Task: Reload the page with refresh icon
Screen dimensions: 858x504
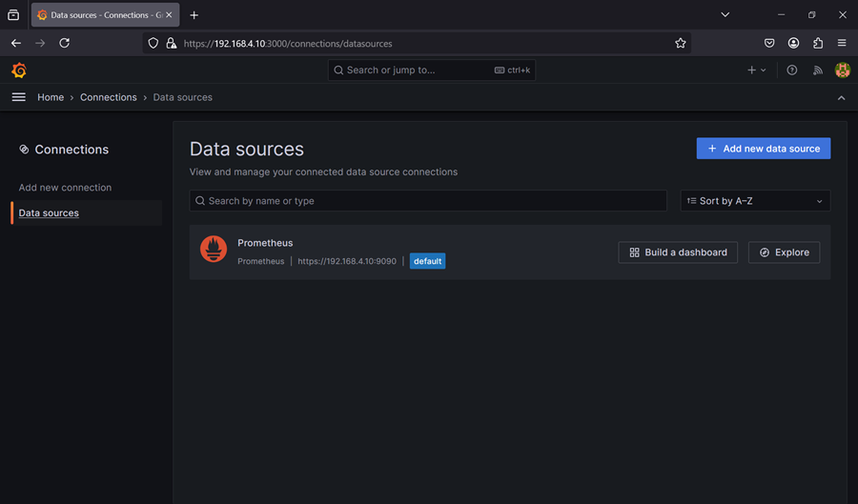Action: (64, 43)
